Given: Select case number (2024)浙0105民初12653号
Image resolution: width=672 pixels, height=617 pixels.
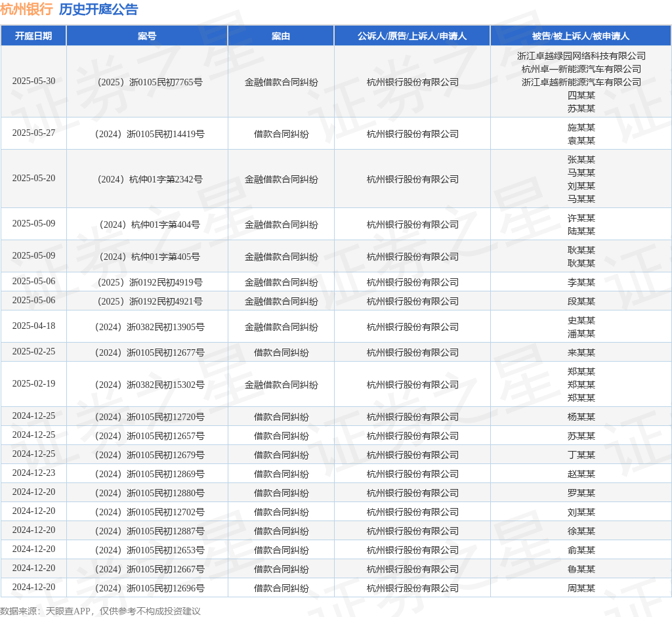Looking at the screenshot, I should tap(150, 551).
